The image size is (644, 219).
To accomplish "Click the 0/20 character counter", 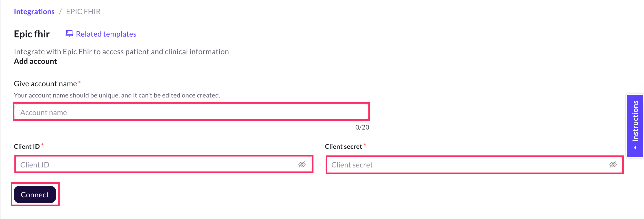I will click(x=362, y=127).
